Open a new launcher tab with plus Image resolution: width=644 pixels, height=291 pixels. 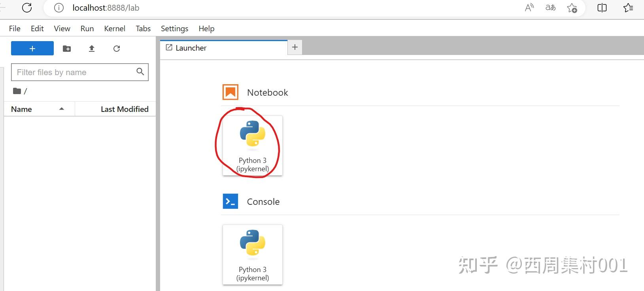295,47
